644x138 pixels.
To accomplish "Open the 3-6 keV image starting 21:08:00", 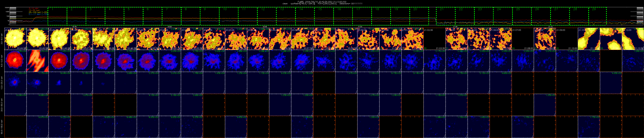I will (x=545, y=39).
